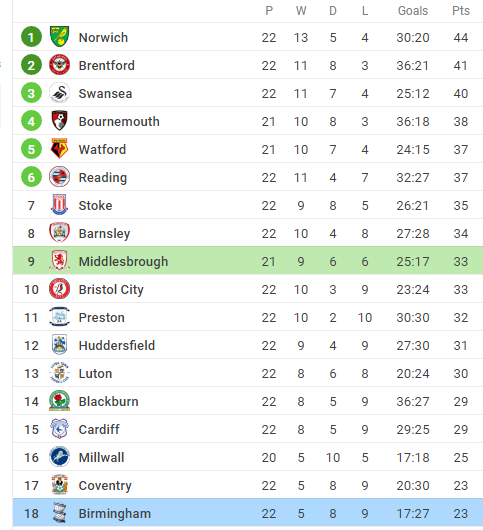Click the Middlesbrough lion crest
This screenshot has width=483, height=530.
pyautogui.click(x=59, y=261)
